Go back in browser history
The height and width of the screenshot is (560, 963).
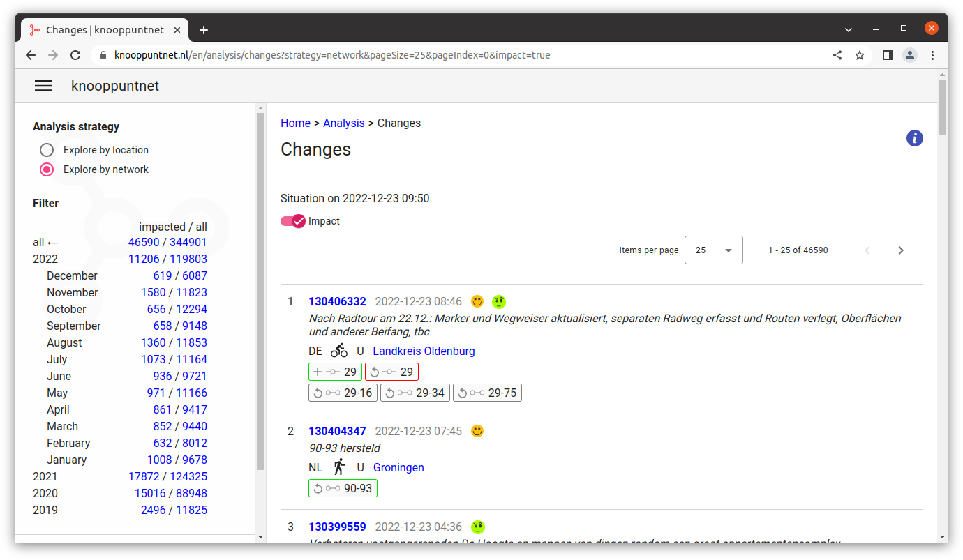tap(31, 55)
